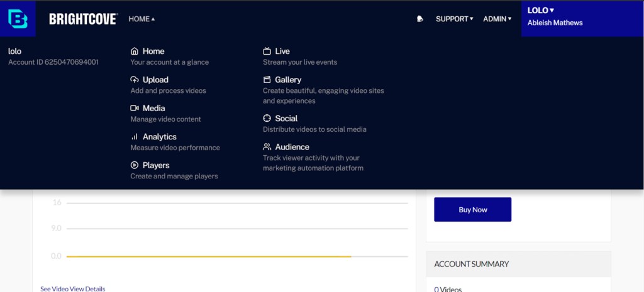The image size is (644, 292).
Task: Click the notification bell icon
Action: [x=419, y=19]
